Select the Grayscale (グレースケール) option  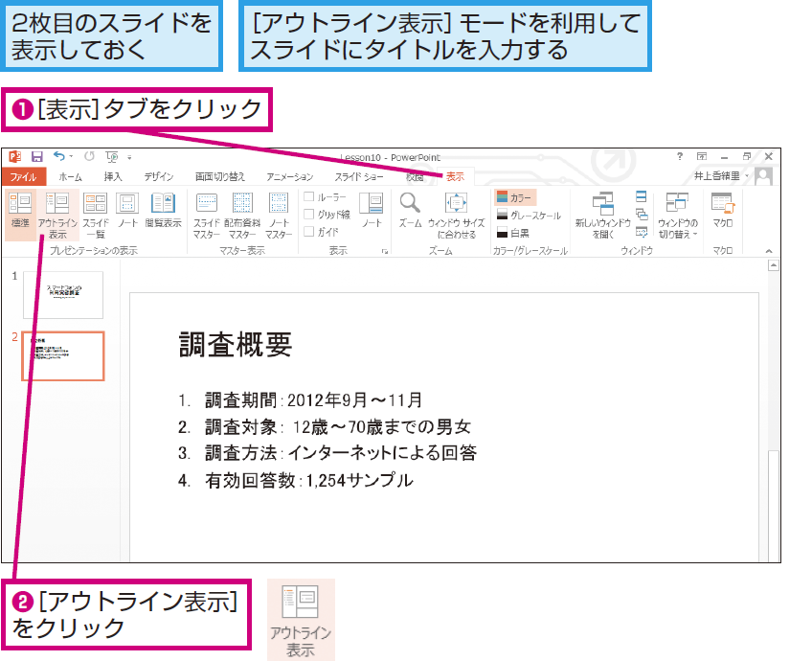[529, 215]
